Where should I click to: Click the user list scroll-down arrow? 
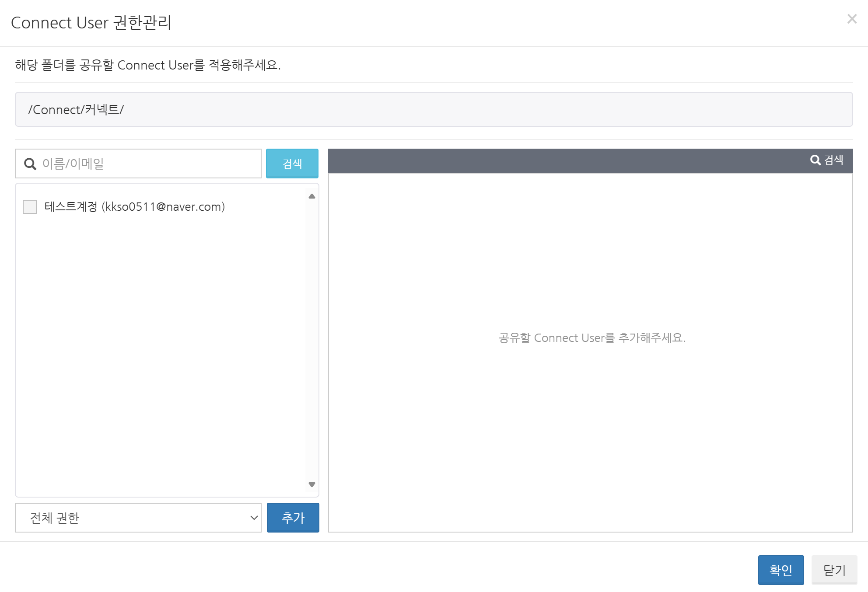[x=311, y=484]
